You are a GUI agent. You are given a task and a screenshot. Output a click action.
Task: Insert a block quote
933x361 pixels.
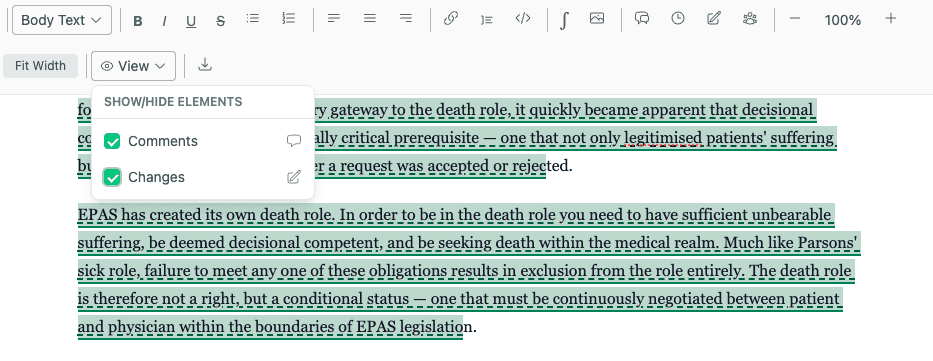pos(487,19)
